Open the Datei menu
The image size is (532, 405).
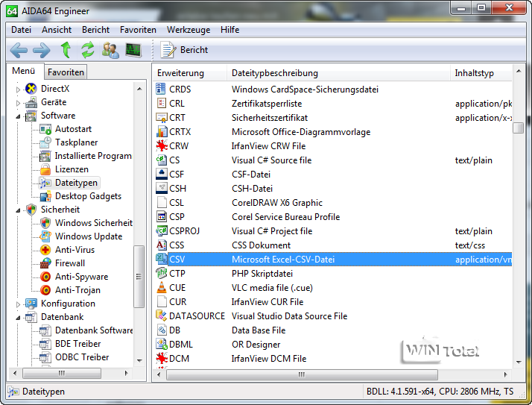tap(21, 30)
